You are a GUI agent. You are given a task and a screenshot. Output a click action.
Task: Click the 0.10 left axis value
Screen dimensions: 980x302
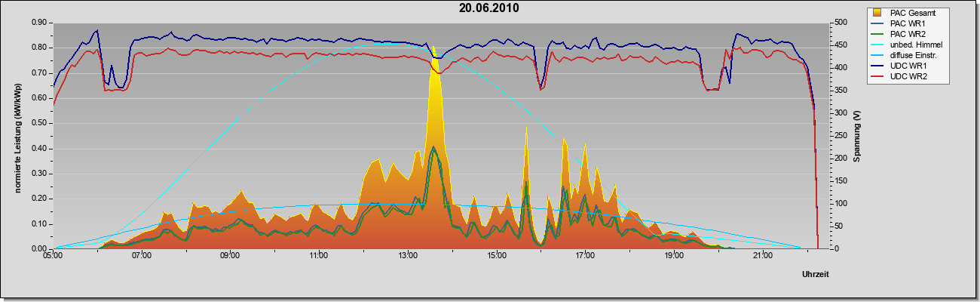click(40, 224)
